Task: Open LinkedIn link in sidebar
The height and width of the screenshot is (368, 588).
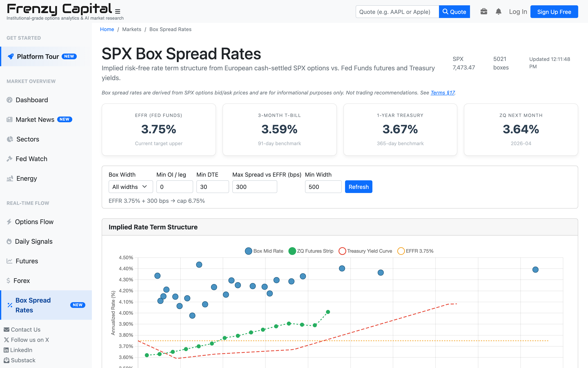Action: (x=18, y=350)
